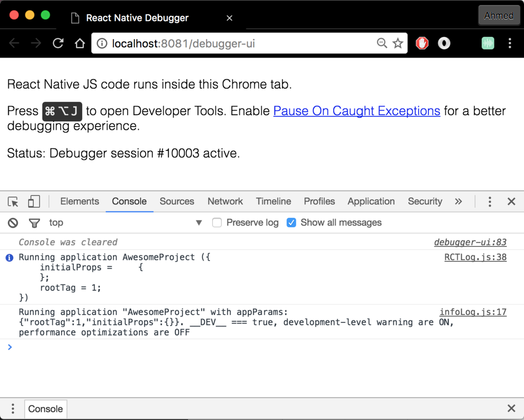Image resolution: width=524 pixels, height=420 pixels.
Task: Click the blue info icon beside Running application
Action: coord(9,258)
